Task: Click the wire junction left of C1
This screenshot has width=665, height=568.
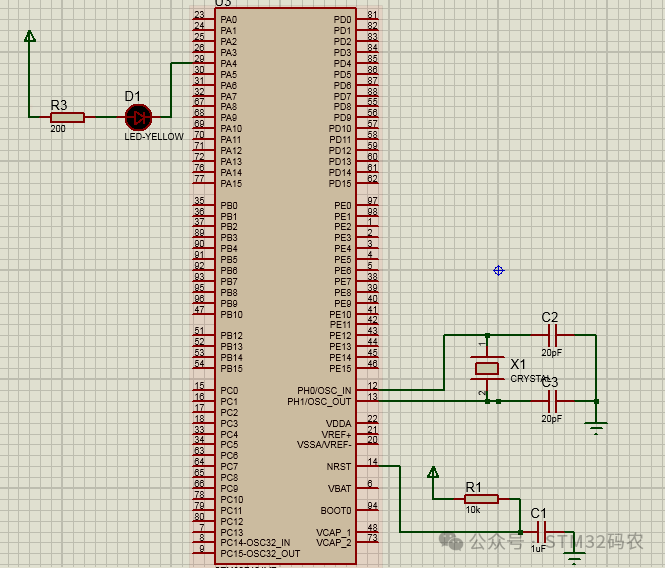Action: 520,532
